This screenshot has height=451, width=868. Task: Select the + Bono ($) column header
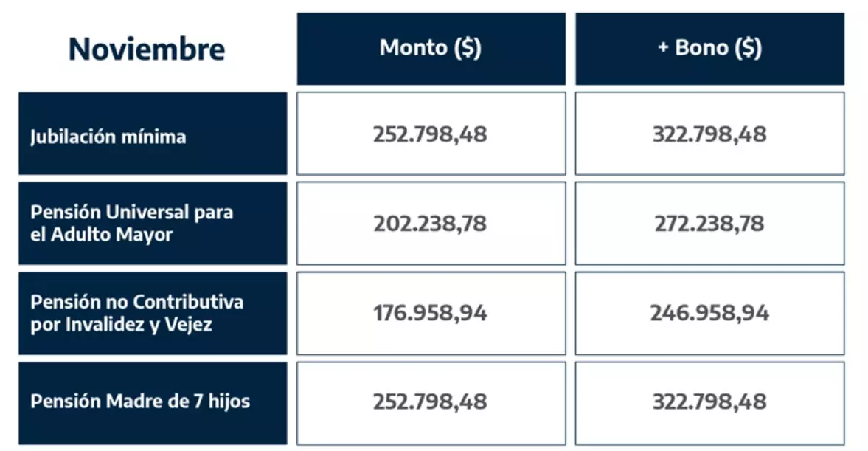click(709, 49)
